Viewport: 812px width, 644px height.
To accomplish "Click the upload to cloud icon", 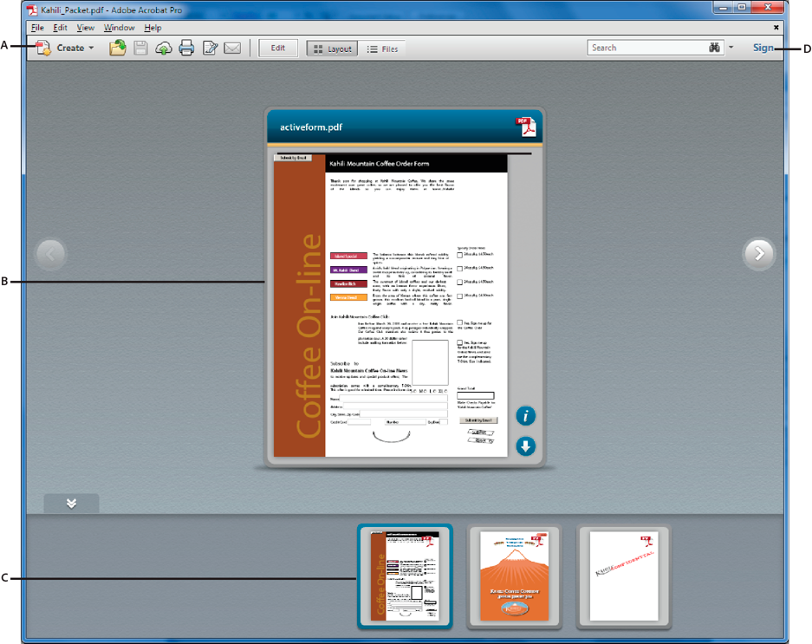I will click(164, 49).
